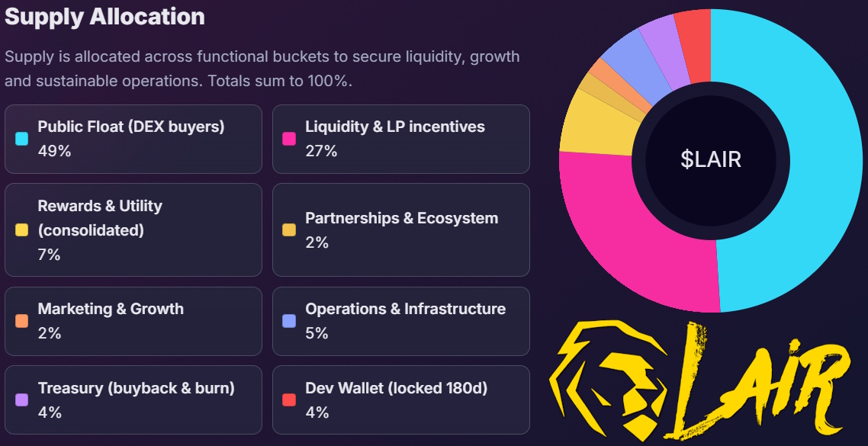Image resolution: width=868 pixels, height=446 pixels.
Task: Select the Dev Wallet (locked 180d) card
Action: point(401,399)
